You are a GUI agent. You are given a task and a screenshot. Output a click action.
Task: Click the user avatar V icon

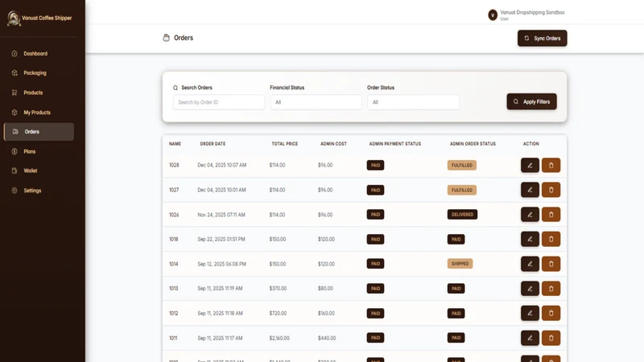(x=493, y=15)
